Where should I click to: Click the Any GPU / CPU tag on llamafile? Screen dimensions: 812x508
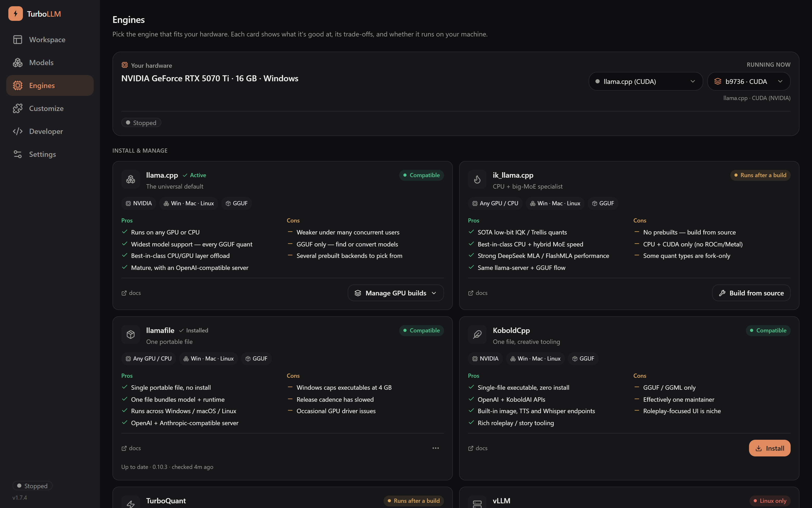tap(149, 358)
